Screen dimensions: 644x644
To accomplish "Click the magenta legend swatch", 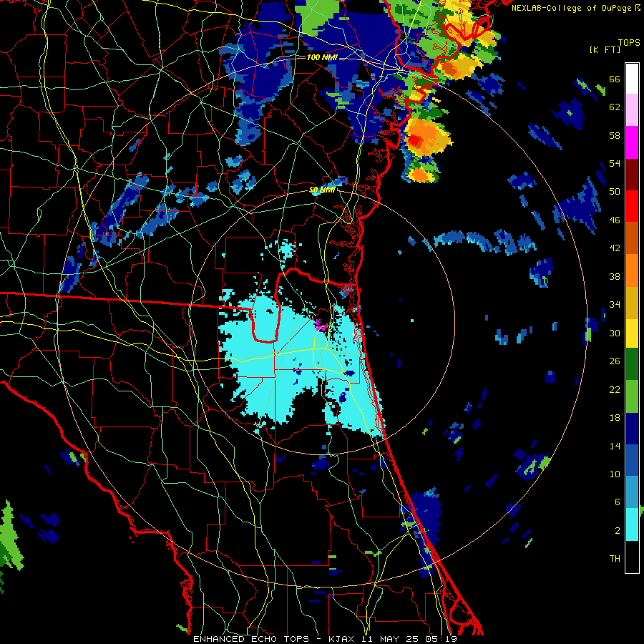I will [x=632, y=142].
